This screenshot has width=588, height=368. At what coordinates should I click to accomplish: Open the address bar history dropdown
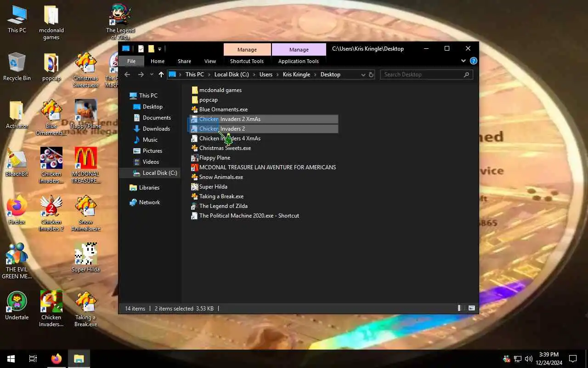[363, 75]
